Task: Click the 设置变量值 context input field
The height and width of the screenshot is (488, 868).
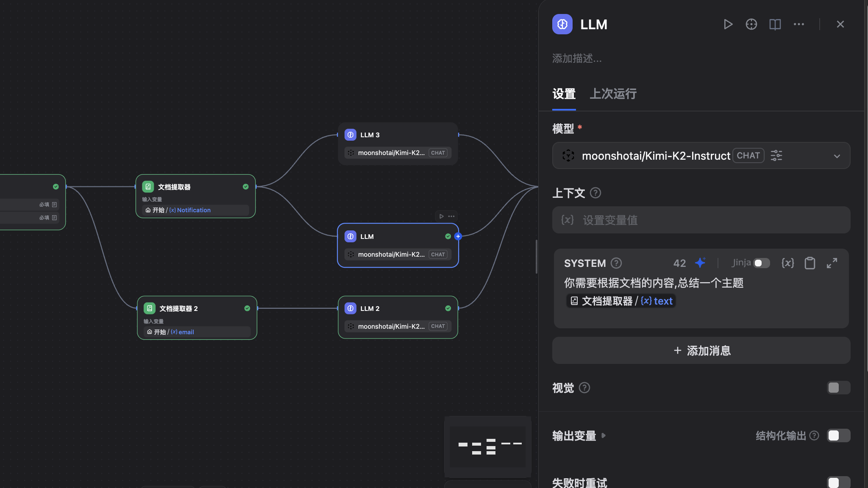Action: click(x=701, y=220)
